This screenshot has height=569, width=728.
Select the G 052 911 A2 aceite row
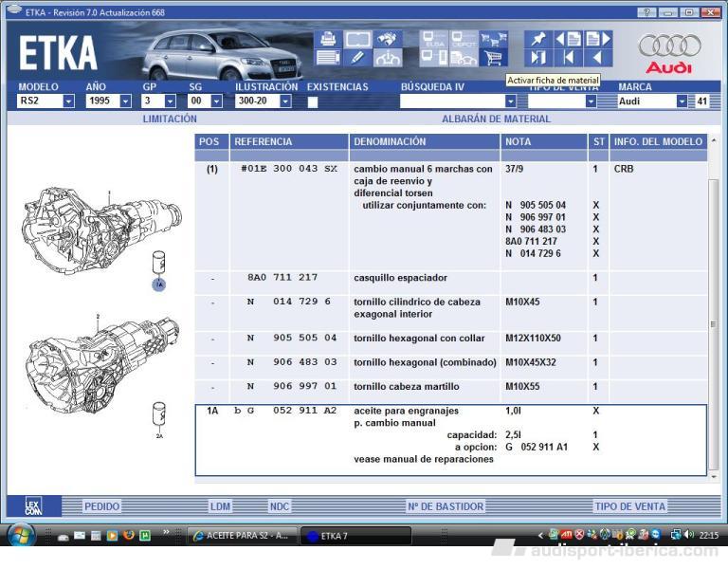[451, 440]
